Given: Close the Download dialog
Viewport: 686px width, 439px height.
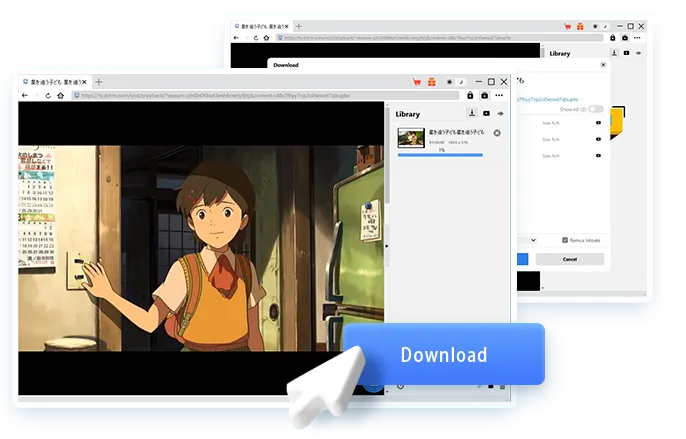Looking at the screenshot, I should click(603, 65).
